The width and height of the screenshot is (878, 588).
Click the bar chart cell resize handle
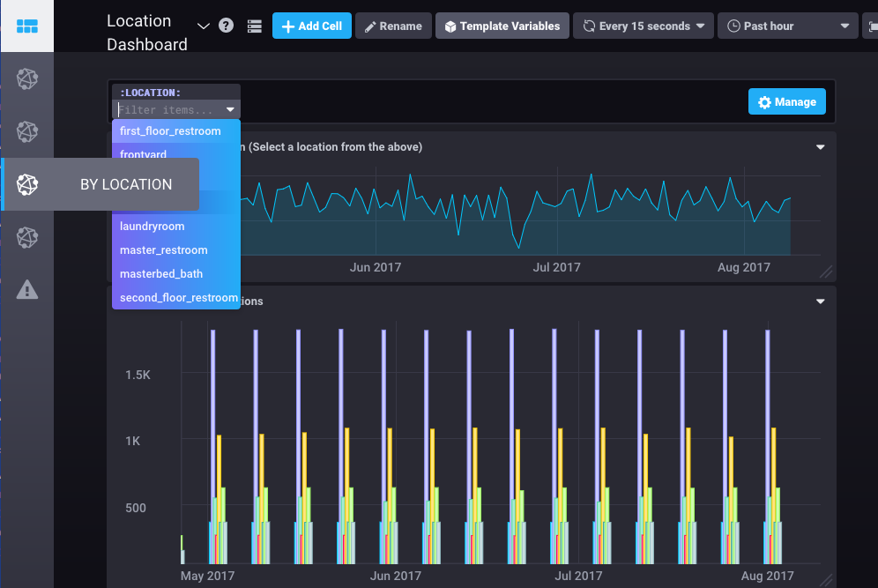[x=827, y=580]
